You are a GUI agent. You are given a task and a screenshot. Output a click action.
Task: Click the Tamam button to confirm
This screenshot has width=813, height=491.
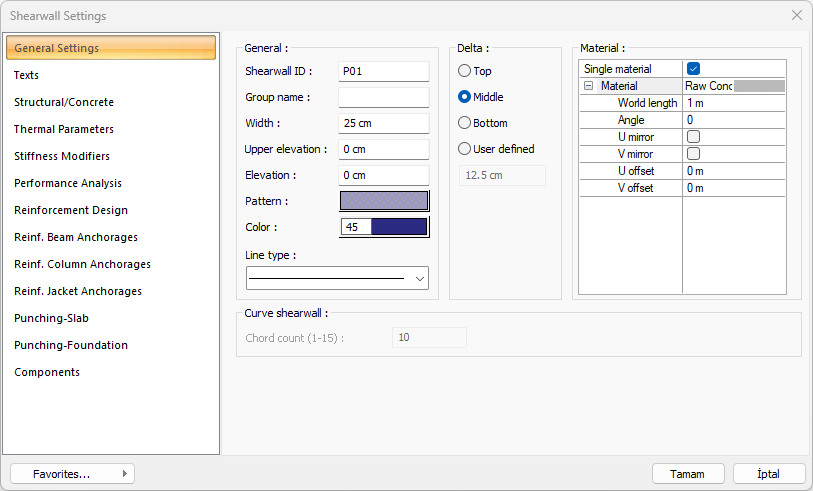pos(687,474)
